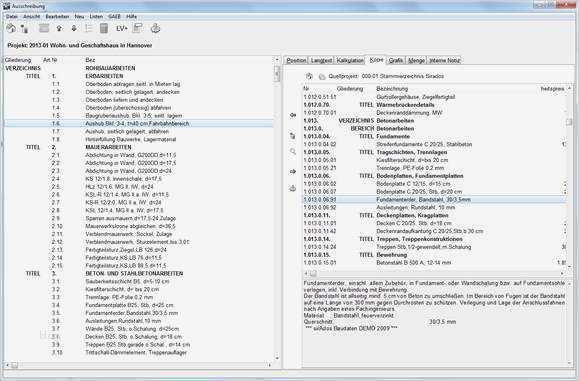
Task: Open the Bearbeiten menu
Action: pyautogui.click(x=57, y=17)
